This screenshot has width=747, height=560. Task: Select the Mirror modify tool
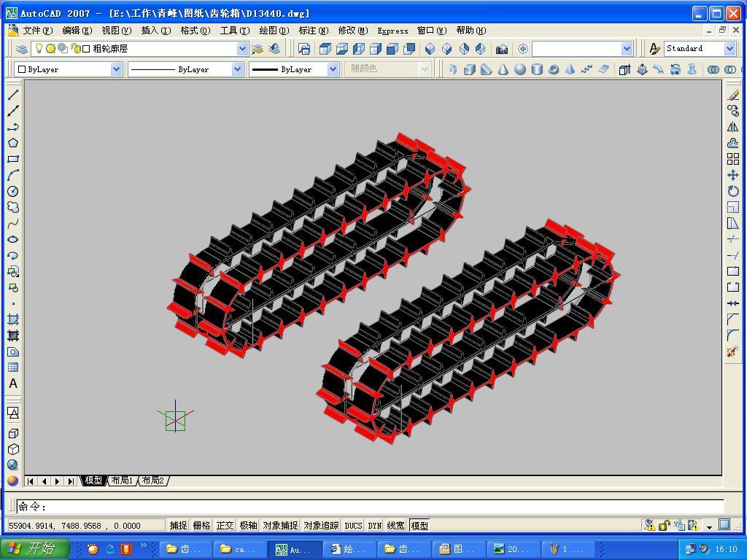tap(733, 127)
